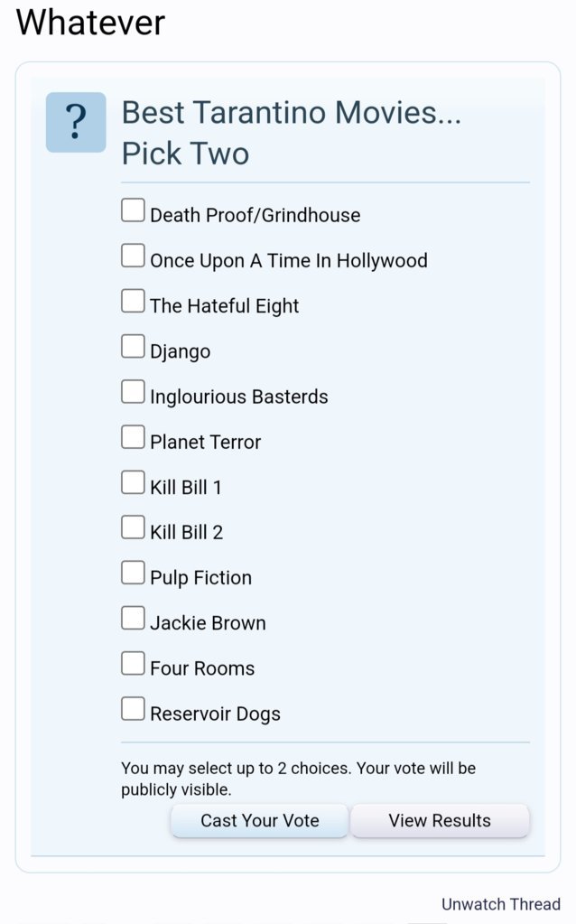576x924 pixels.
Task: Tick The Hateful Eight checkbox
Action: click(133, 301)
